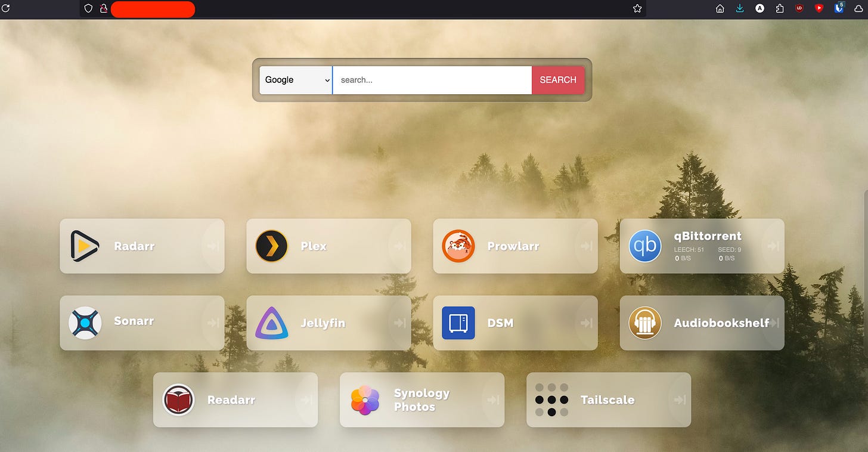Screen dimensions: 868x452
Task: Reload the page with the refresh icon
Action: point(6,8)
